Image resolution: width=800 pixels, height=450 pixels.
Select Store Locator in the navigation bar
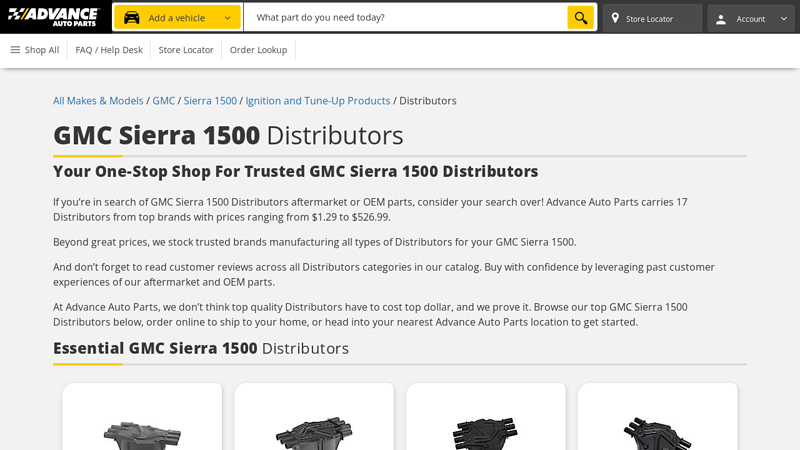pyautogui.click(x=186, y=50)
